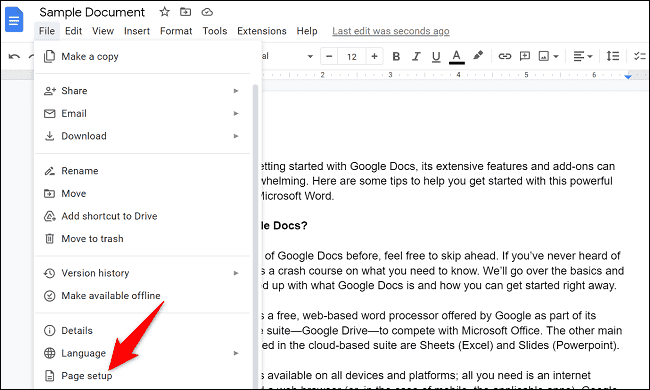The width and height of the screenshot is (650, 390).
Task: Open the text color picker
Action: pyautogui.click(x=456, y=57)
